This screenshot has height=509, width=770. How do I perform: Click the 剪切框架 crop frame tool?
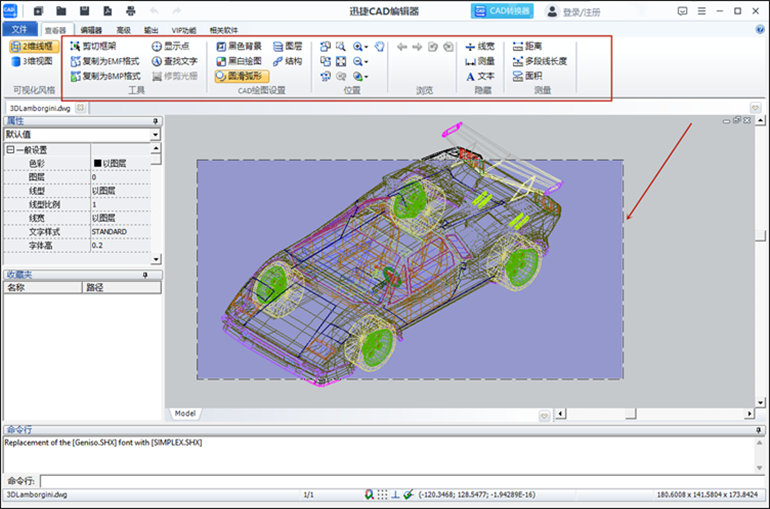pos(93,46)
